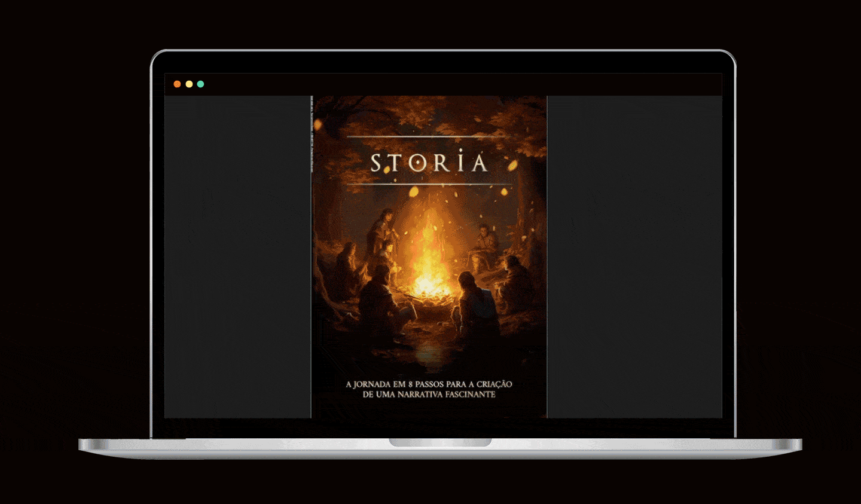This screenshot has height=504, width=861.
Task: Click the horizontal line above the STORIA title
Action: point(429,137)
